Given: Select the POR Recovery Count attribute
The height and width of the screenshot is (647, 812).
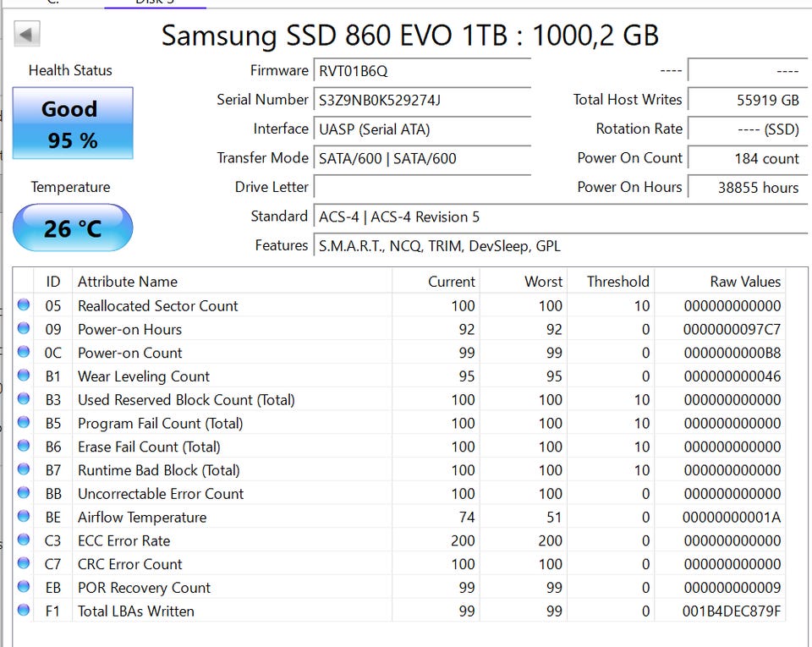Looking at the screenshot, I should point(144,588).
